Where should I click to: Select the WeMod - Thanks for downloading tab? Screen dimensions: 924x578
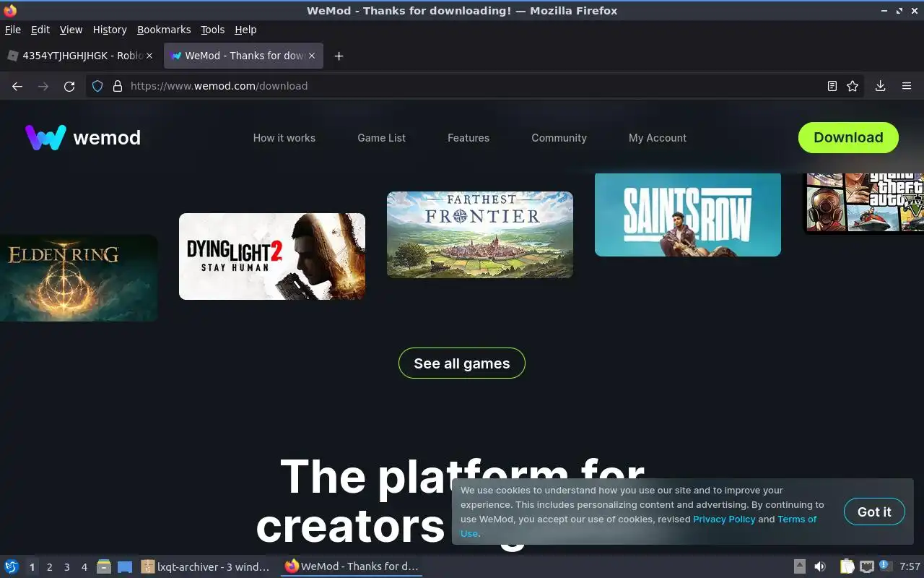243,56
